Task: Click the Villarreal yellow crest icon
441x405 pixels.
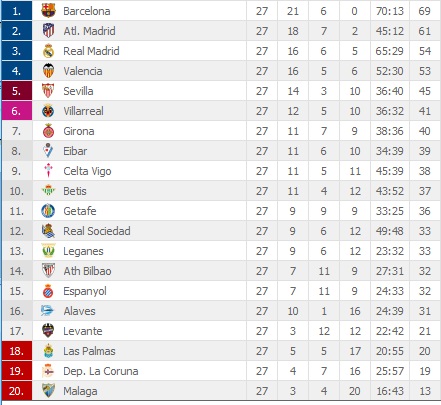Action: 48,111
